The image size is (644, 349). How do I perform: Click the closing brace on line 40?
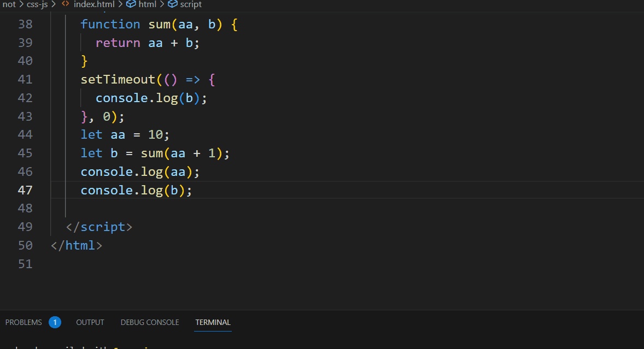84,61
